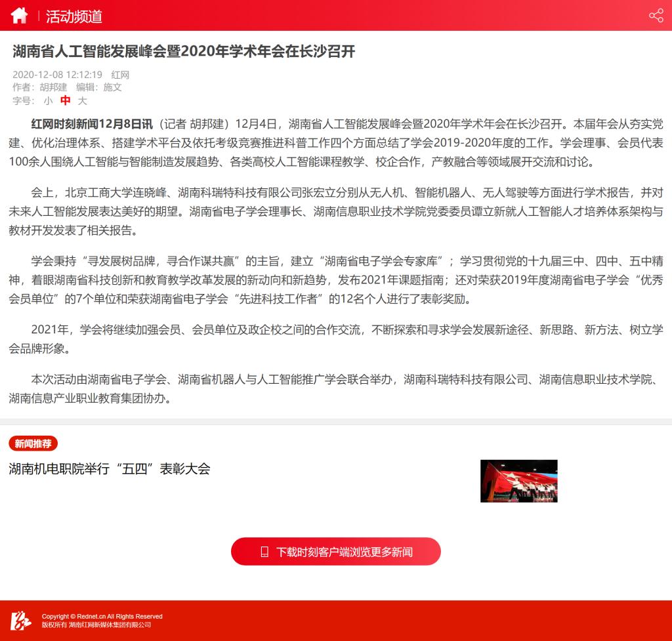Viewport: 672px width, 641px height.
Task: Open recommended article 湖南机电职院举行“五四”表彰大会
Action: [110, 468]
